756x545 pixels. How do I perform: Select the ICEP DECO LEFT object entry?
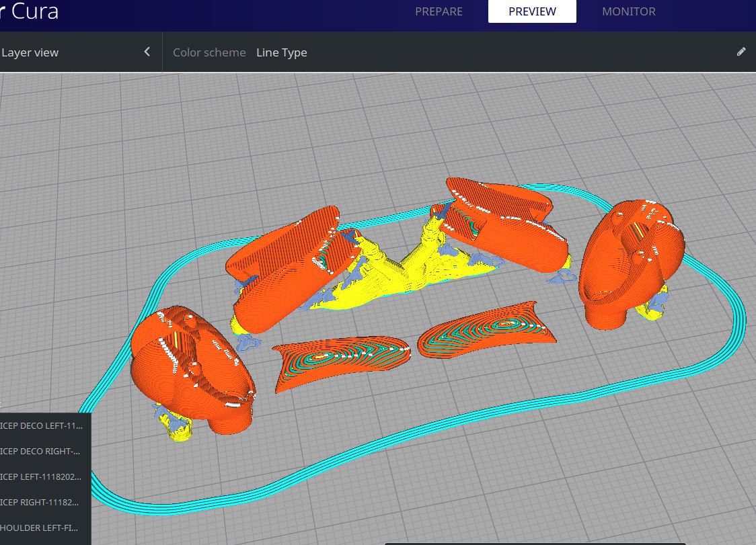pos(42,426)
